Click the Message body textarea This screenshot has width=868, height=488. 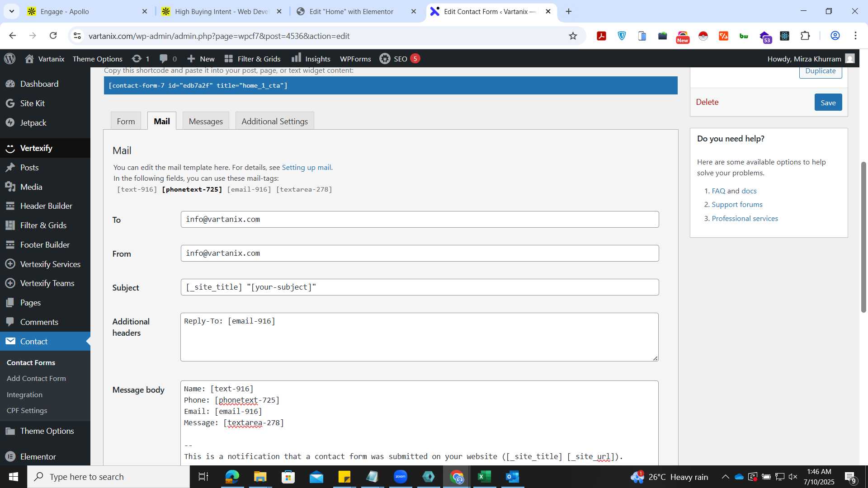point(420,423)
